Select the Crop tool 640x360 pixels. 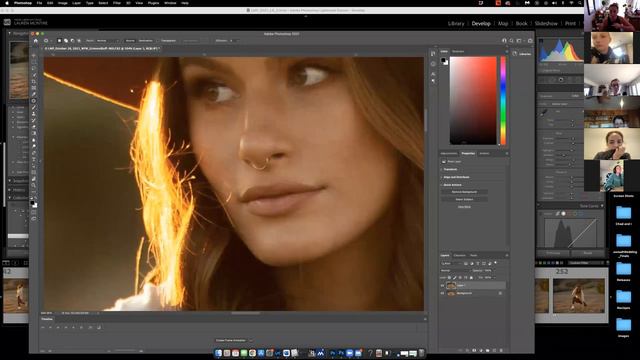[34, 81]
